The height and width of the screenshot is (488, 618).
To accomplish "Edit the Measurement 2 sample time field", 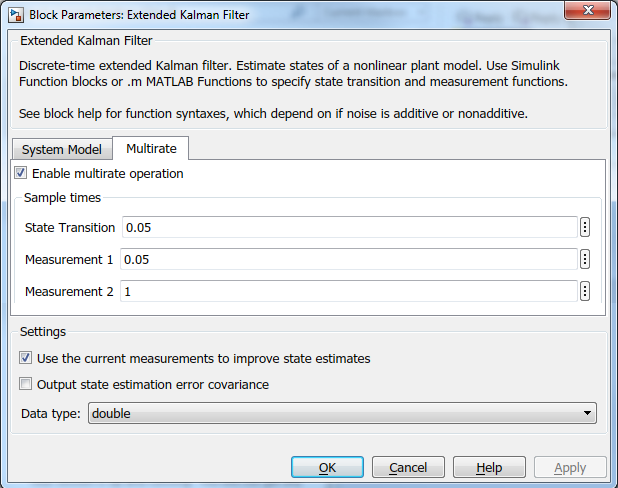I will 350,291.
